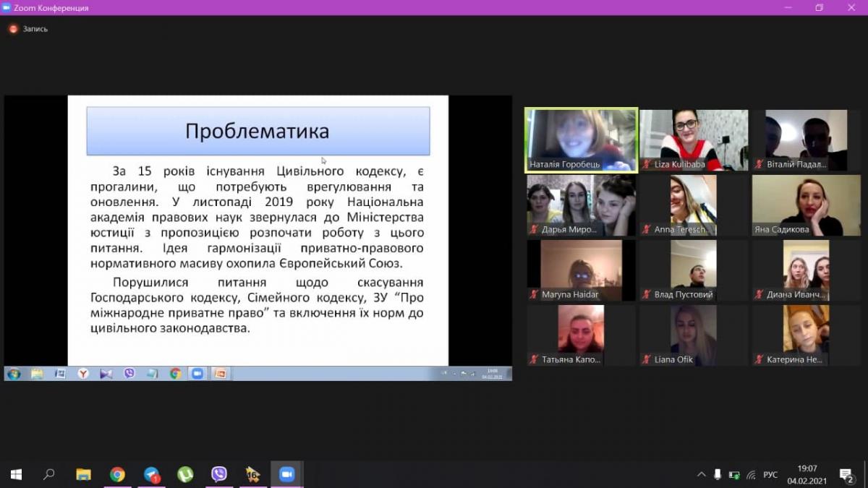Open File Explorer from the bottom taskbar
This screenshot has height=488, width=868.
coord(83,474)
